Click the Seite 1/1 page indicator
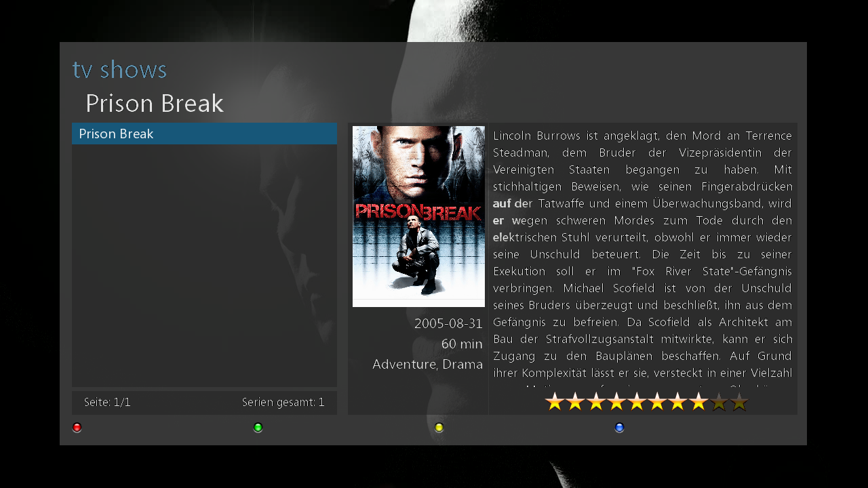Viewport: 868px width, 488px height. point(107,402)
